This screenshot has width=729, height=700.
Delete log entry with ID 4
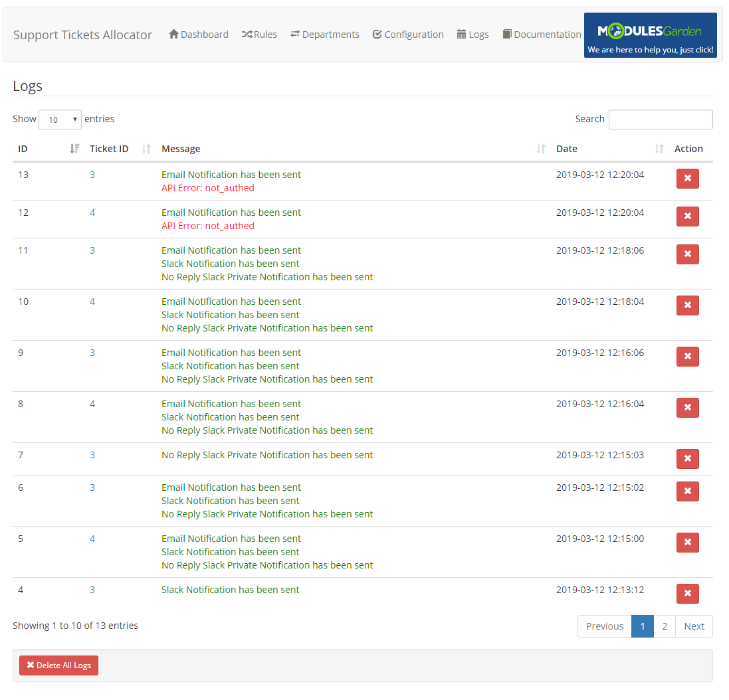click(687, 593)
